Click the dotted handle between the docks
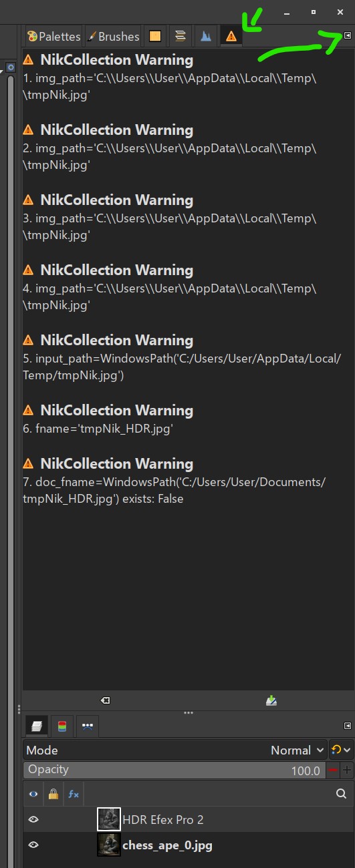This screenshot has width=355, height=868. click(x=189, y=712)
